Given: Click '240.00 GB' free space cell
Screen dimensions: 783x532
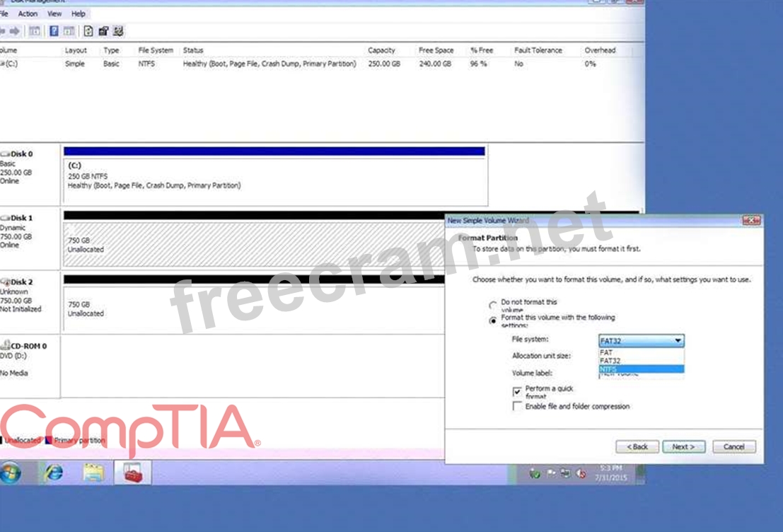Looking at the screenshot, I should click(435, 64).
